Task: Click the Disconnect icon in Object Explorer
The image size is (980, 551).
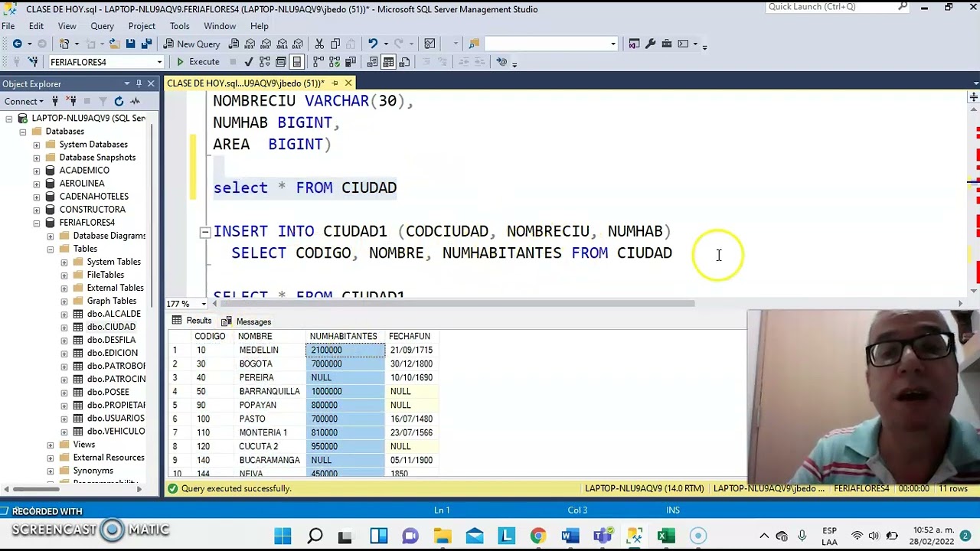Action: (x=71, y=101)
